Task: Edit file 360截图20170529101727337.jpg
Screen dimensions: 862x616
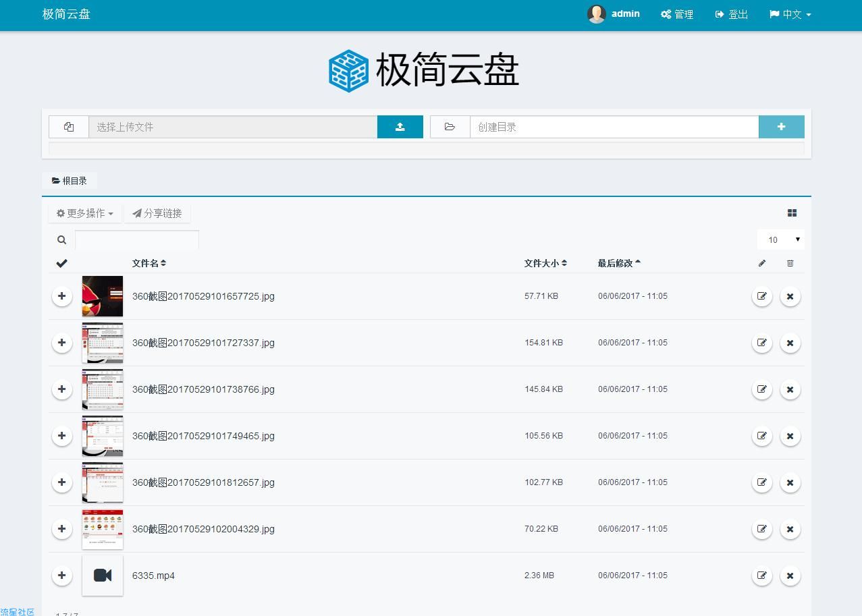Action: (x=762, y=343)
